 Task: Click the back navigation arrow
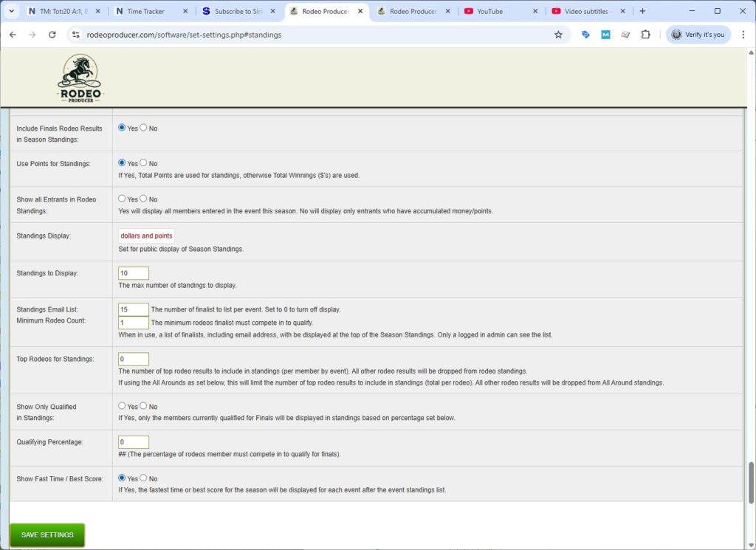coord(13,34)
